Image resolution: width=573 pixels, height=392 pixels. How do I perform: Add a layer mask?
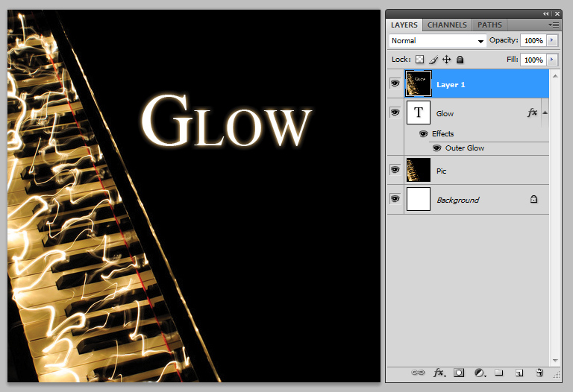click(460, 373)
